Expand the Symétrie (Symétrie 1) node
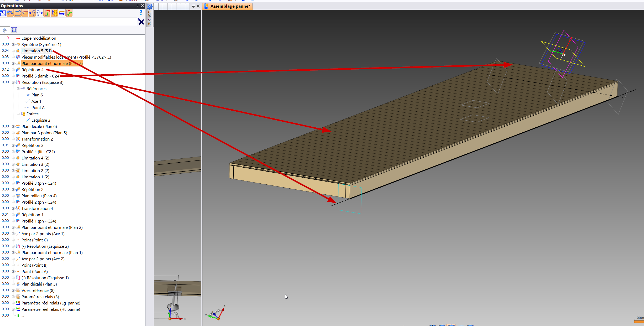The width and height of the screenshot is (644, 326). point(13,45)
